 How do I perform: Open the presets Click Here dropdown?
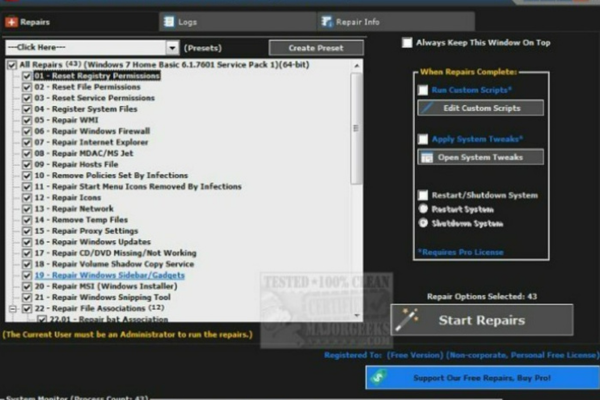click(x=173, y=47)
